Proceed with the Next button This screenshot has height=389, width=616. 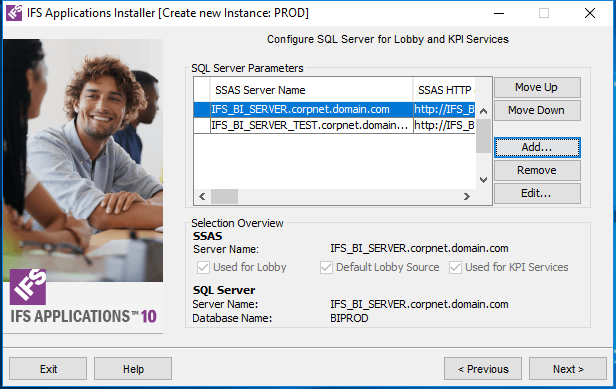click(x=568, y=369)
